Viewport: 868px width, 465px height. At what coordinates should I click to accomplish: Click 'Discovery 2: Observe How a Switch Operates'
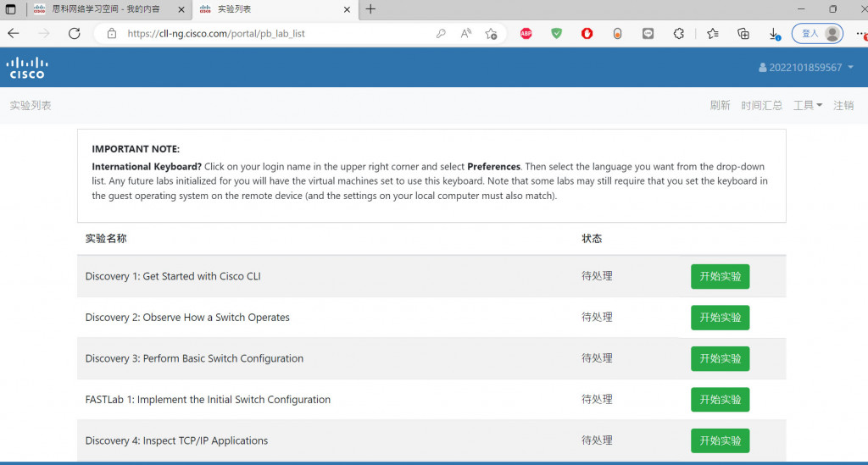(187, 318)
